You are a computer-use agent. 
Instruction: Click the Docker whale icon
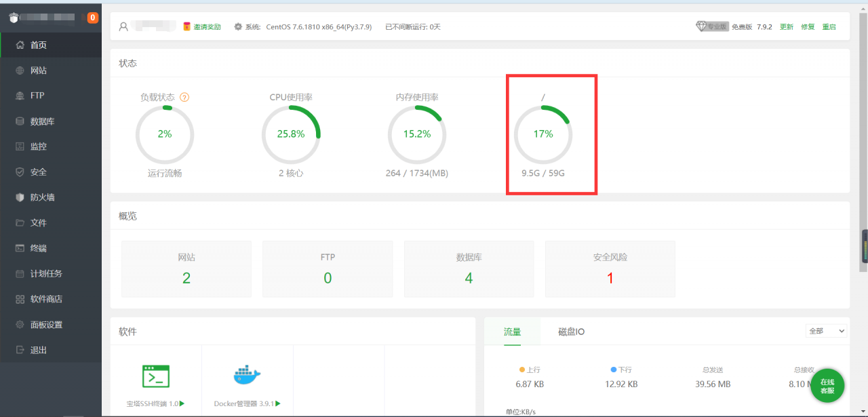pyautogui.click(x=247, y=374)
